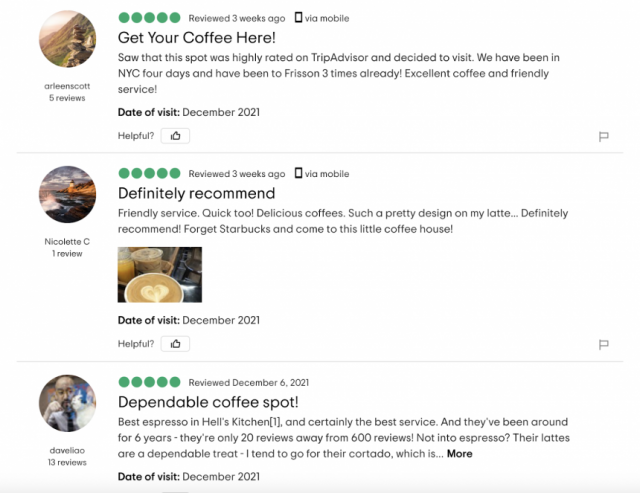Click five-star rating on 'Definitely recommend'

149,173
